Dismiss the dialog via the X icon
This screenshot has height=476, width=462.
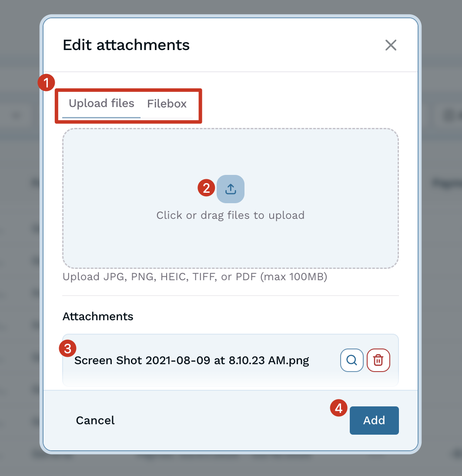[390, 45]
